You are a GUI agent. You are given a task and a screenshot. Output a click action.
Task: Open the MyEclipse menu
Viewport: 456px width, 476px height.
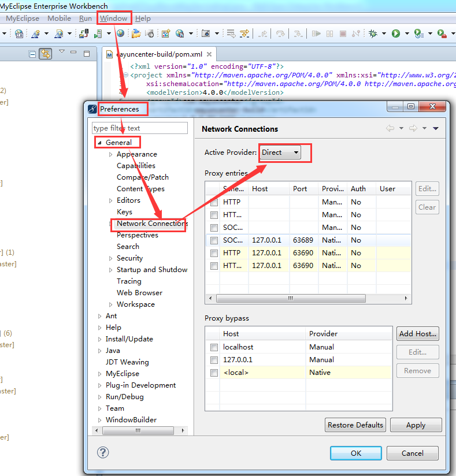coord(23,18)
